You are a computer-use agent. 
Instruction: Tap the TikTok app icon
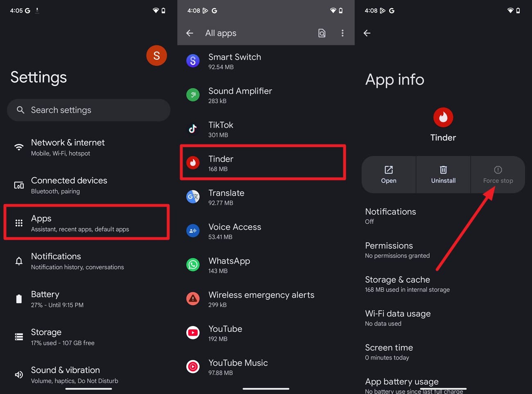193,129
